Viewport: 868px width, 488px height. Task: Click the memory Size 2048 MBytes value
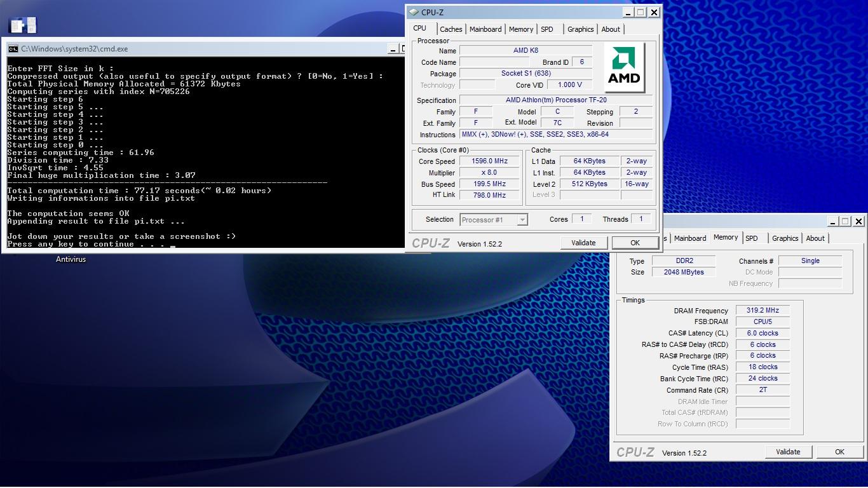(684, 273)
